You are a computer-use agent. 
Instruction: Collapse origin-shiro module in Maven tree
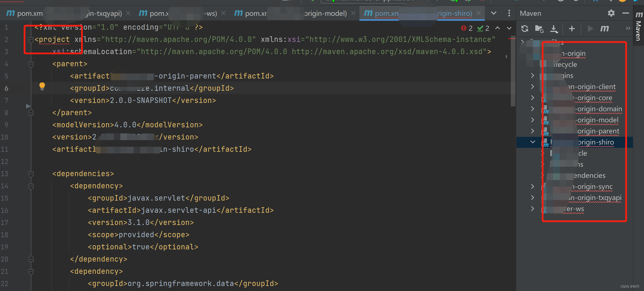pos(533,142)
